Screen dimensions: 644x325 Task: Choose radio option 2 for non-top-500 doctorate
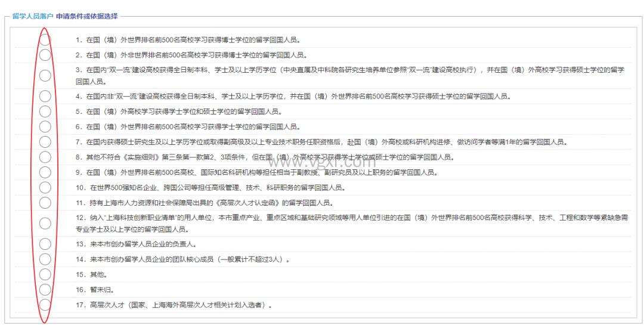(45, 55)
